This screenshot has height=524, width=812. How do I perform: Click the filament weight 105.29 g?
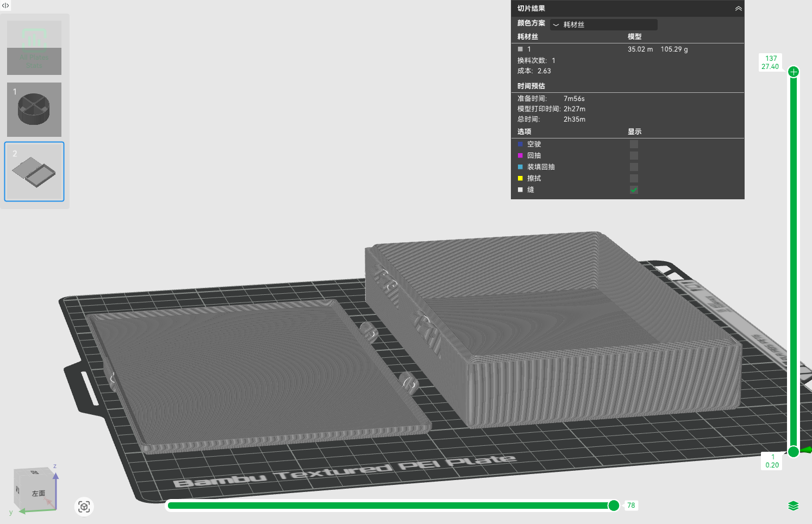(x=674, y=49)
